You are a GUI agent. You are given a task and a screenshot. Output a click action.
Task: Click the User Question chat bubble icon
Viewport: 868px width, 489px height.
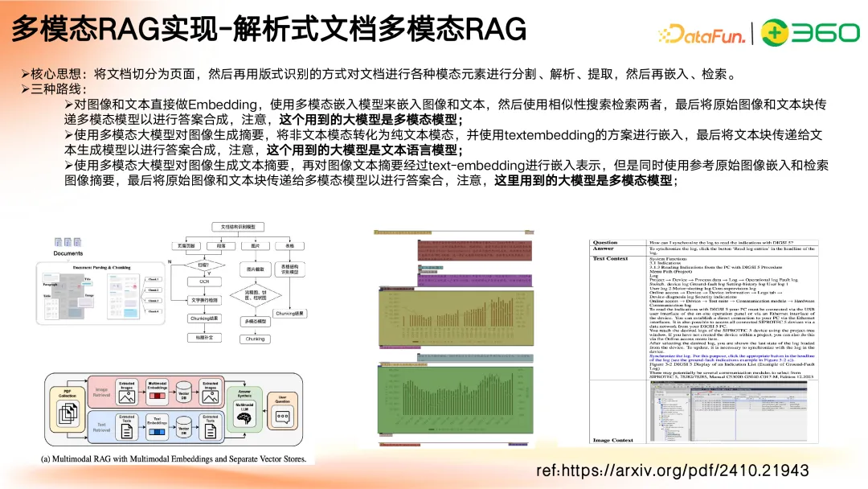point(283,417)
